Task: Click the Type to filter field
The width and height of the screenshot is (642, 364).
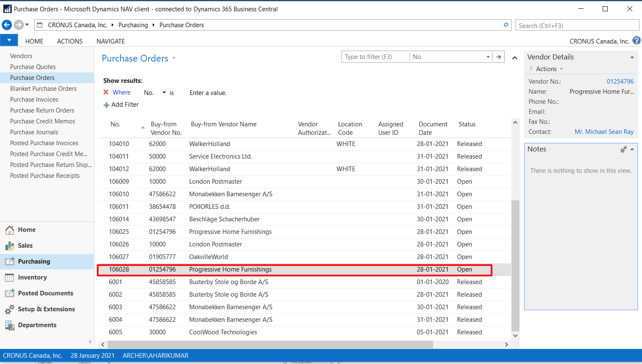Action: pos(375,57)
